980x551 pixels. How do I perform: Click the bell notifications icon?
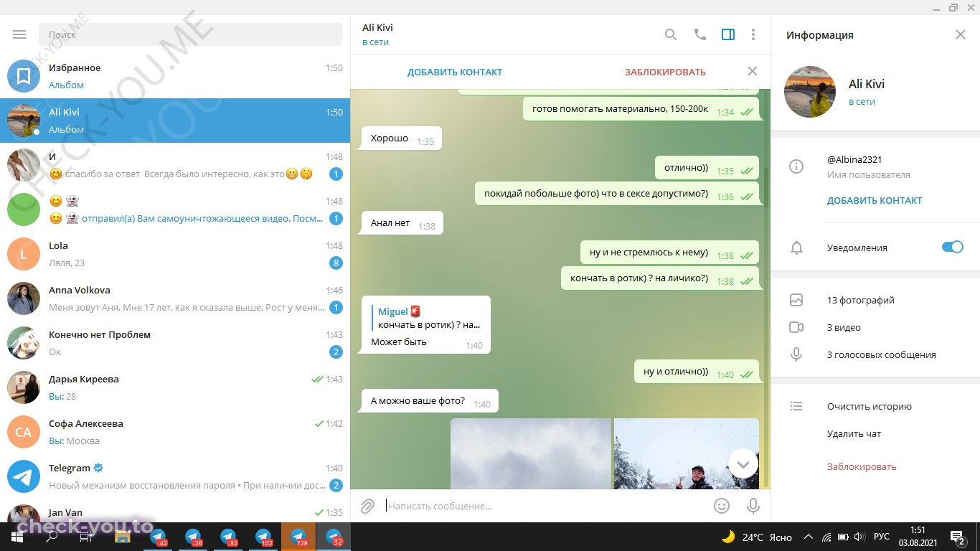[x=796, y=248]
